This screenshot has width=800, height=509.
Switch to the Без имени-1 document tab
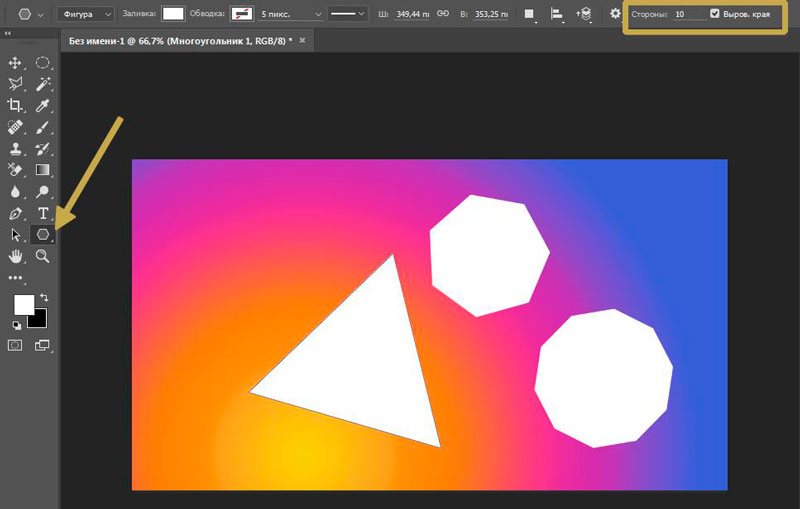point(181,41)
